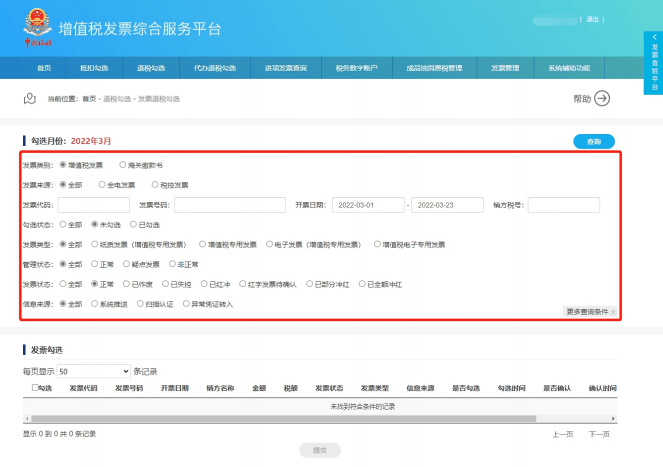Open the 发票查验平台 side panel tab

coord(654,62)
